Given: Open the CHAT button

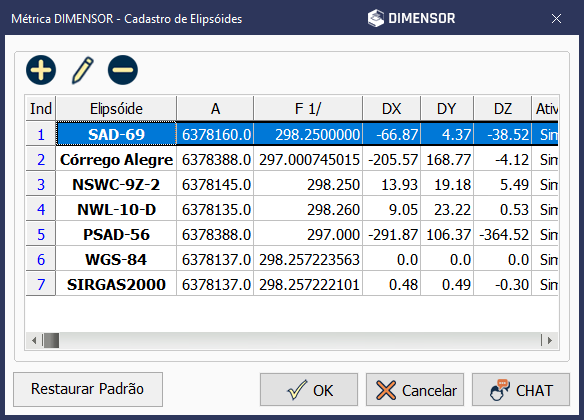Looking at the screenshot, I should pyautogui.click(x=521, y=390).
